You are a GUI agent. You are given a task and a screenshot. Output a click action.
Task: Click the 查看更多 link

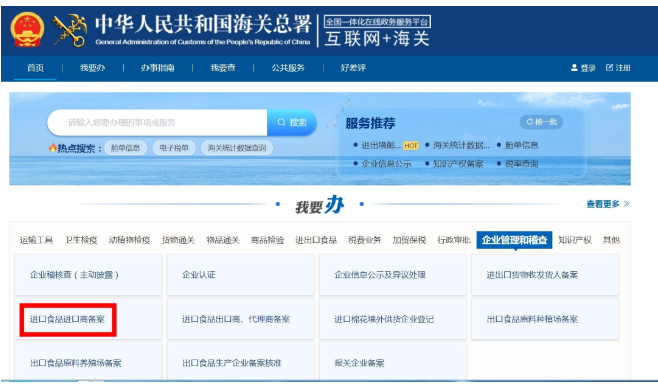tap(603, 204)
